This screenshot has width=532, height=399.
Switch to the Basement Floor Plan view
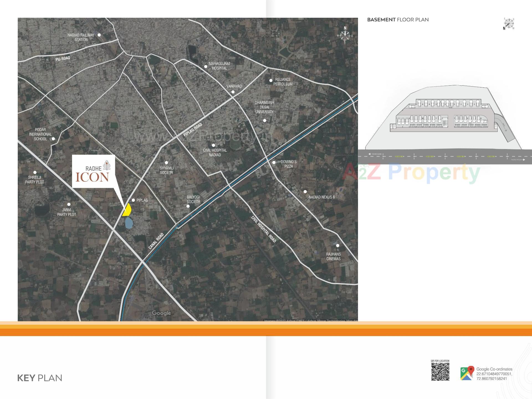[398, 19]
